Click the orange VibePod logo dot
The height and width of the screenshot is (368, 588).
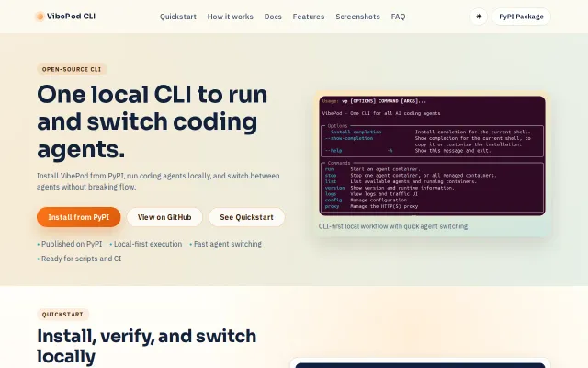click(x=40, y=17)
